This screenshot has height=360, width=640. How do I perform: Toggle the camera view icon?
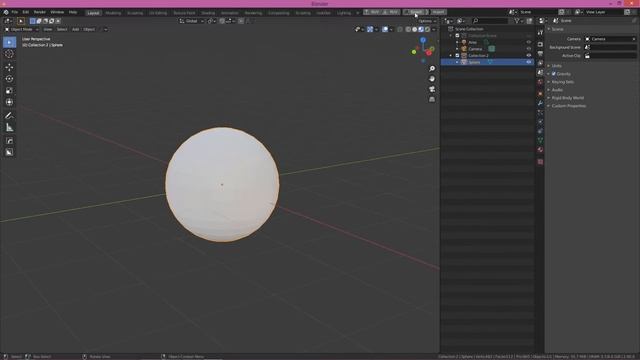[432, 89]
